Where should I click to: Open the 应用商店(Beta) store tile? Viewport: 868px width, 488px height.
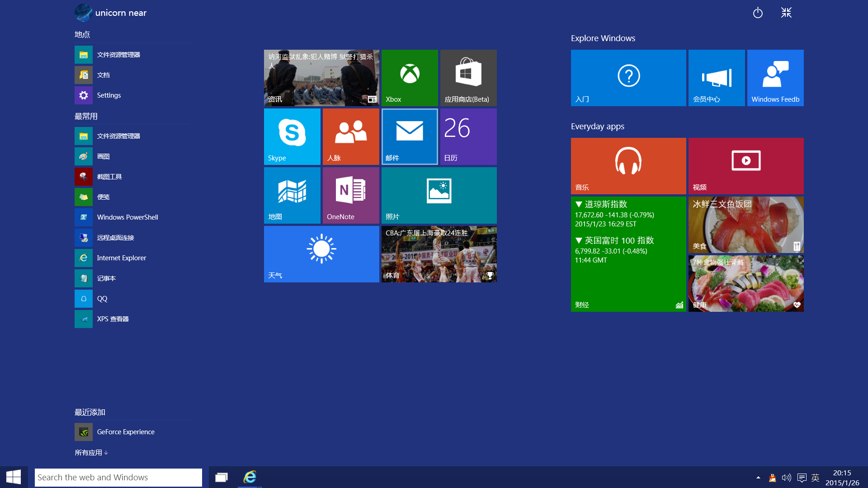pos(468,78)
